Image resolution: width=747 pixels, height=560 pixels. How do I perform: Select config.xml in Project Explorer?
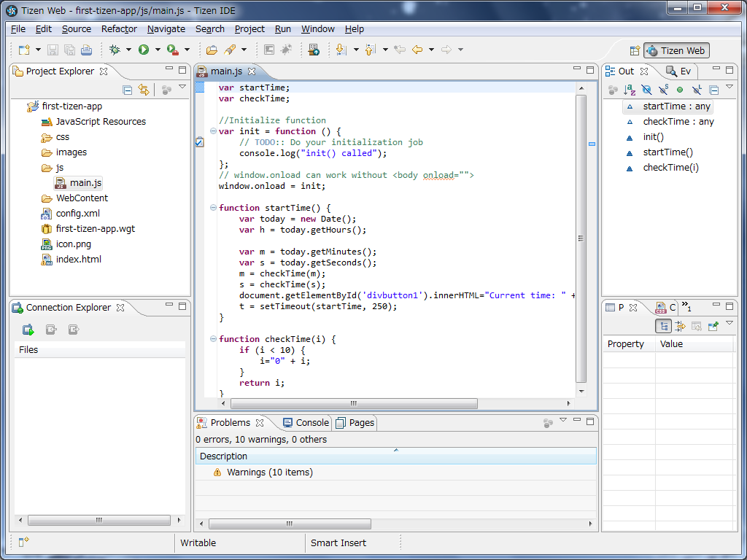click(x=71, y=214)
